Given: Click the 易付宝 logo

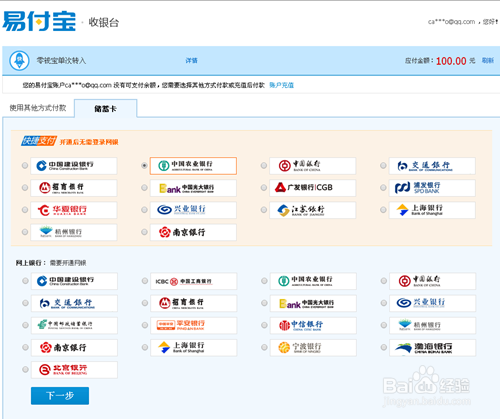Looking at the screenshot, I should pos(39,21).
